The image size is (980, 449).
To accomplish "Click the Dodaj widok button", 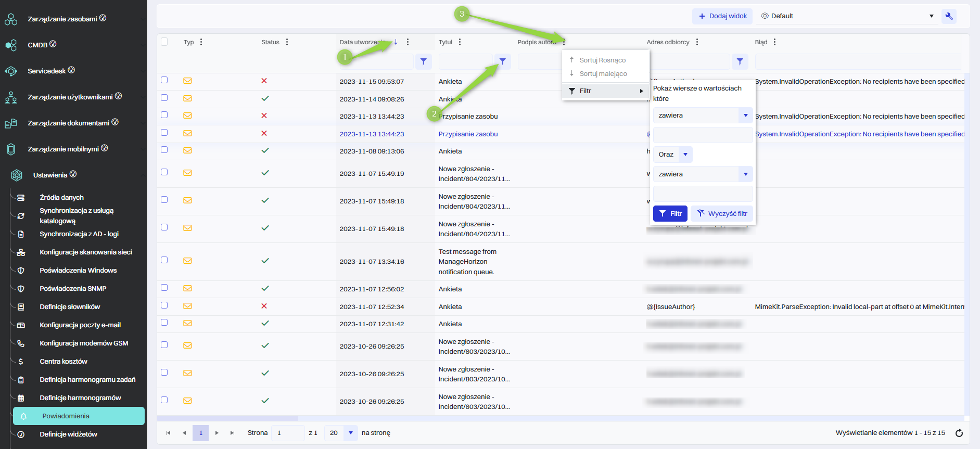I will (x=722, y=16).
